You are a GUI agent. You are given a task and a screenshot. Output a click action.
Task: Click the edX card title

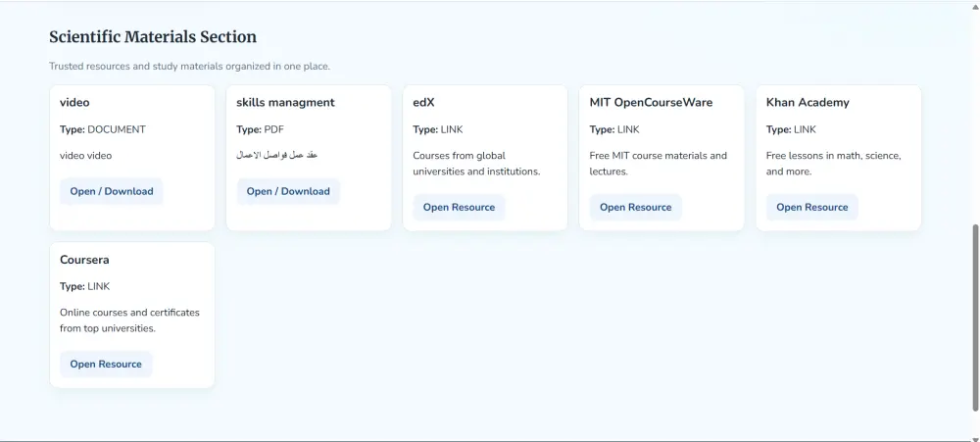tap(423, 102)
